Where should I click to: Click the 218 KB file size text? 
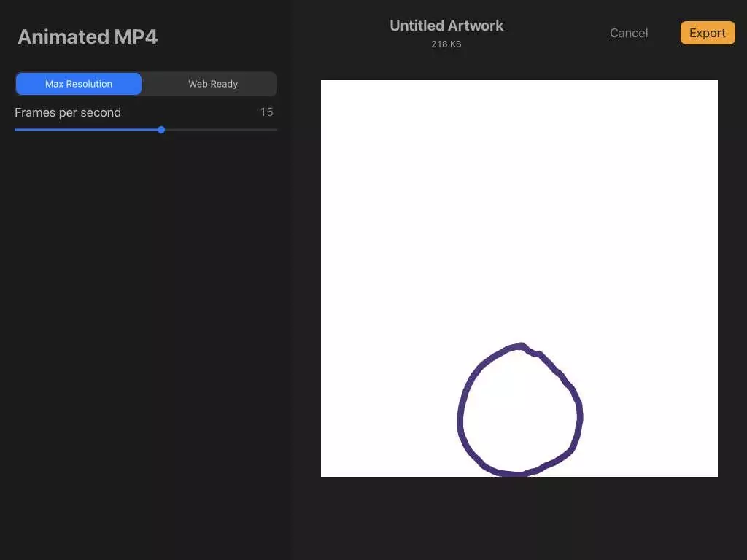[x=446, y=44]
